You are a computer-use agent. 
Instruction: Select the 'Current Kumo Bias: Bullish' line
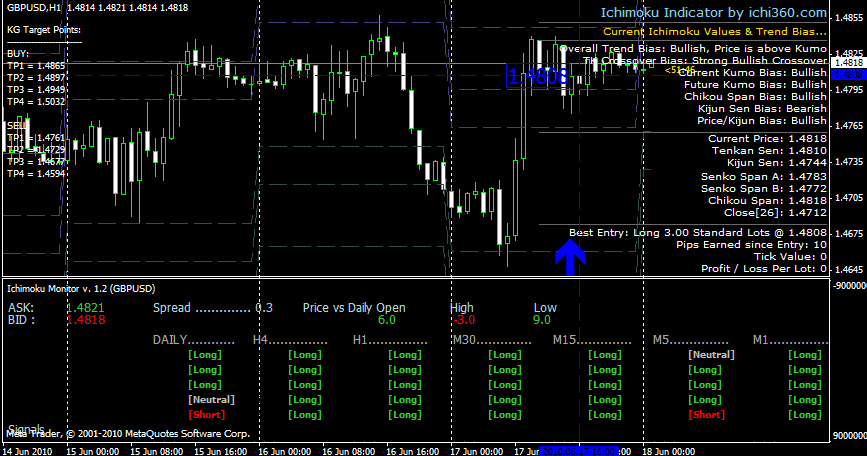click(x=753, y=72)
